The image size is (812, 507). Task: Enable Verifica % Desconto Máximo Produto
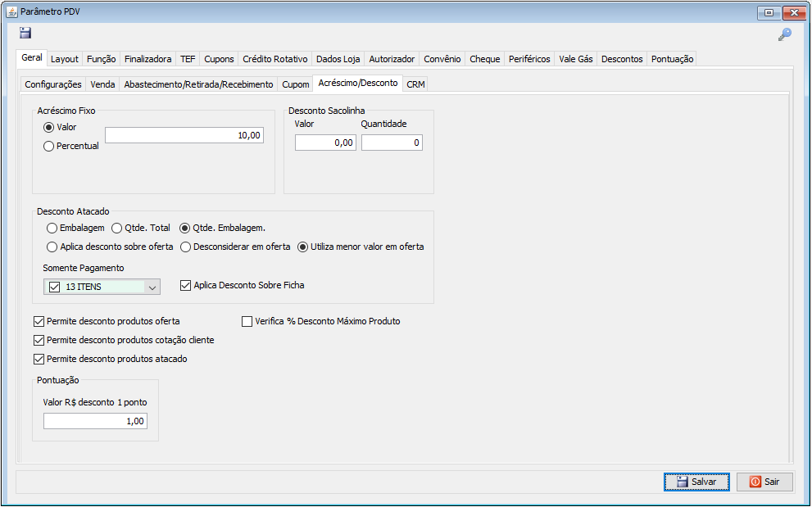247,322
